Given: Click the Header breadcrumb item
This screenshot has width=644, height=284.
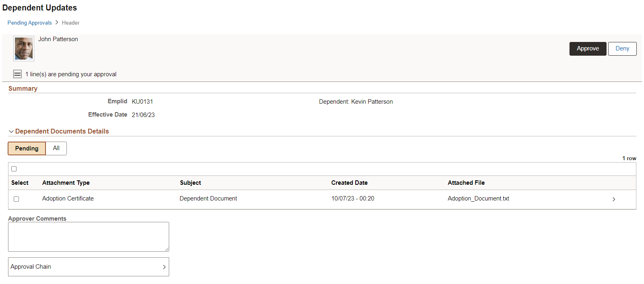Looking at the screenshot, I should [x=70, y=23].
